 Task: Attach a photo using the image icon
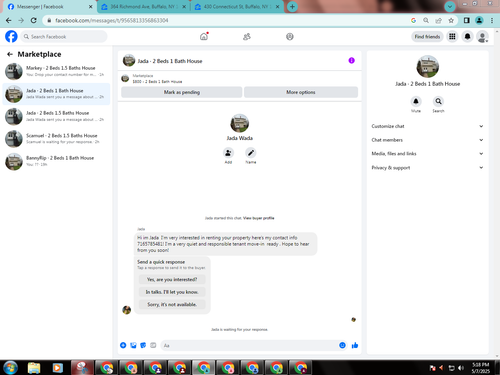pyautogui.click(x=133, y=345)
